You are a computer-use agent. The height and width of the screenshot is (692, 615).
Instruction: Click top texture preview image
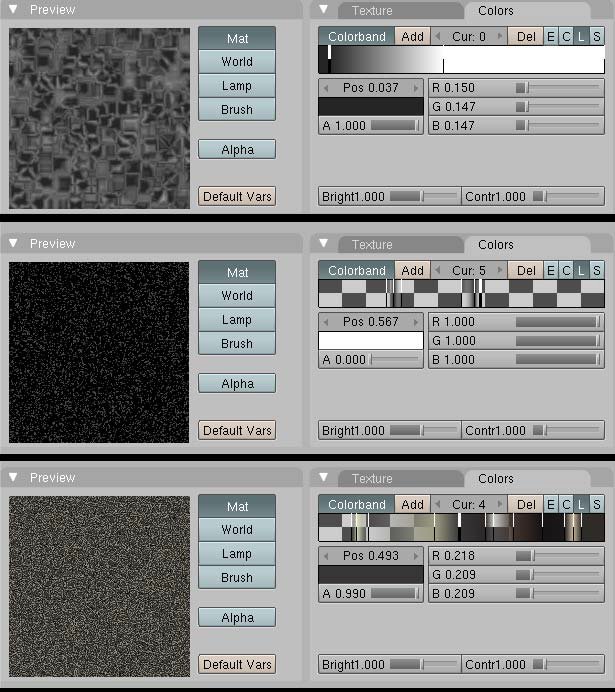coord(99,118)
